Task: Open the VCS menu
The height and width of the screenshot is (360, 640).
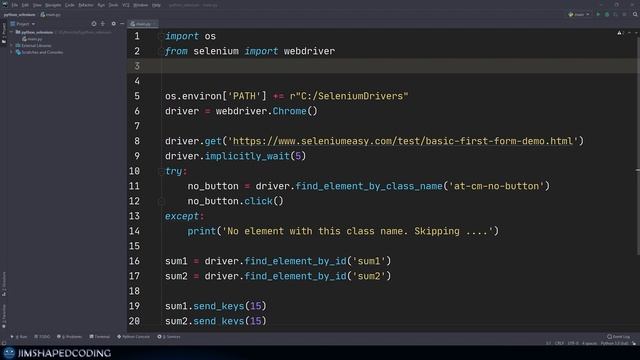Action: coord(126,5)
